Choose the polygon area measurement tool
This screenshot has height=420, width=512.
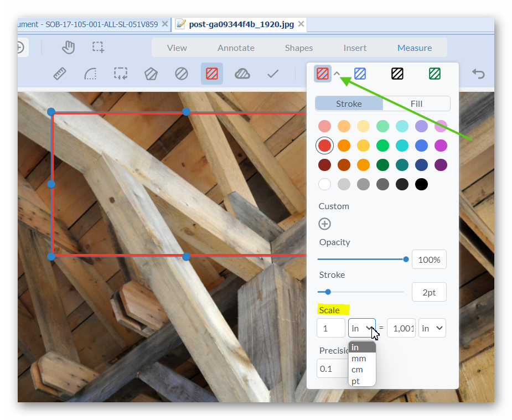point(151,74)
